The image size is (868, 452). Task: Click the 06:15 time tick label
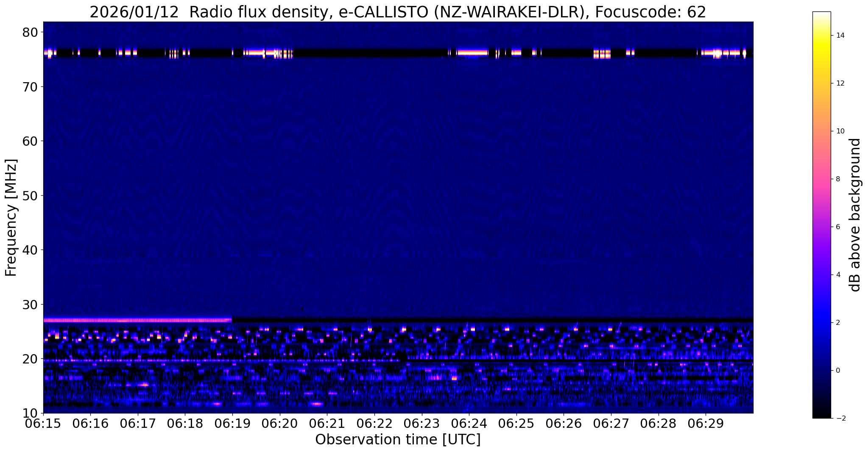[43, 423]
